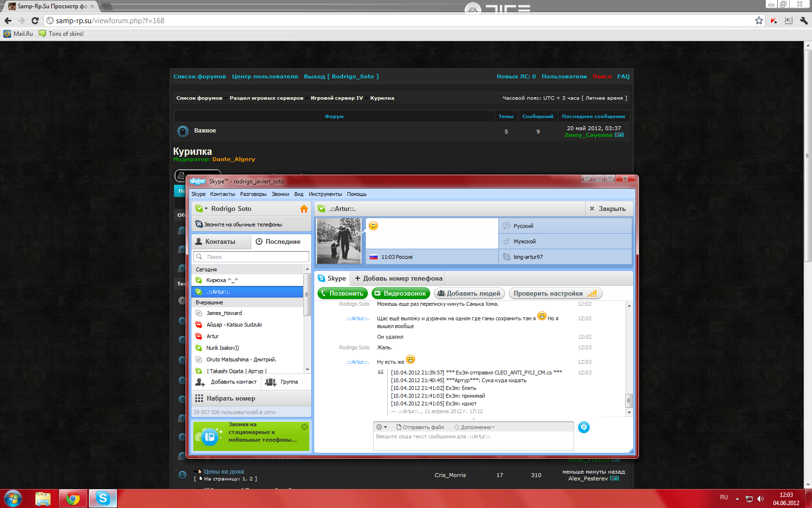Click the Call (Позвонить) button
This screenshot has width=812, height=508.
pos(343,294)
